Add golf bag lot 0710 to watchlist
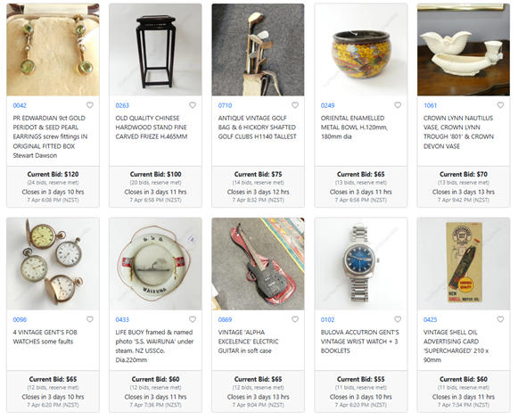 [x=295, y=105]
